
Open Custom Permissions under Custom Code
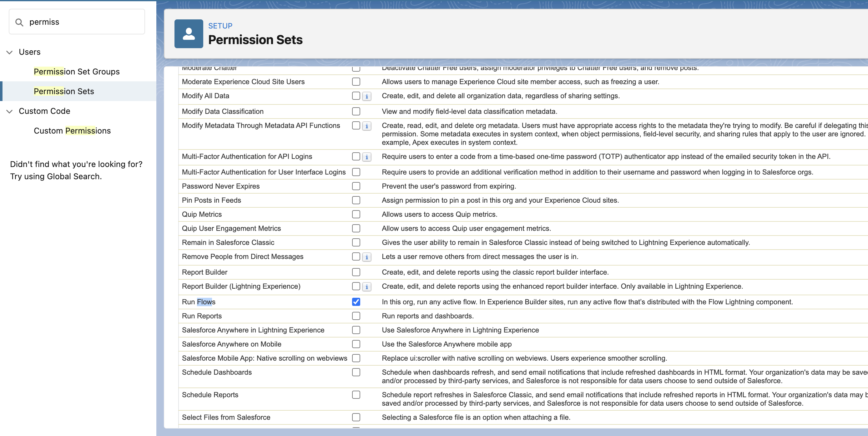[x=72, y=131]
